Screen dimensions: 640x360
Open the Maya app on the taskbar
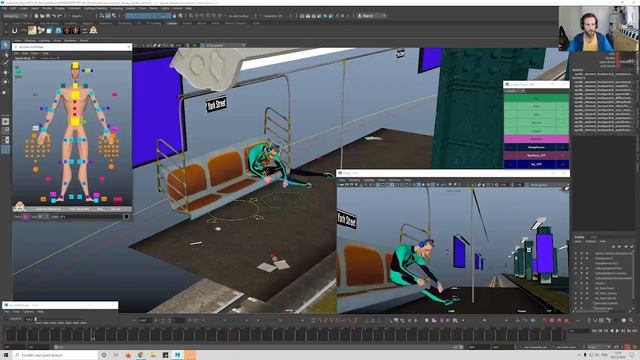tap(178, 355)
